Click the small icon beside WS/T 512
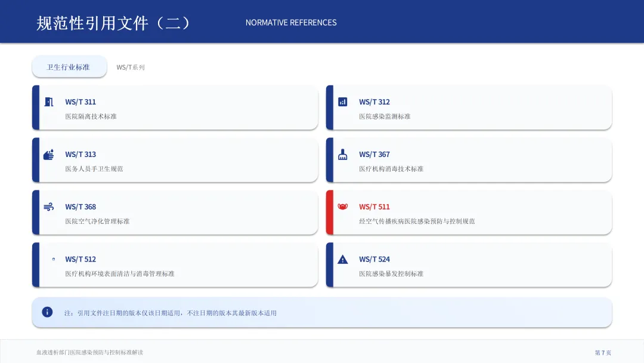Image resolution: width=644 pixels, height=363 pixels. tap(54, 259)
